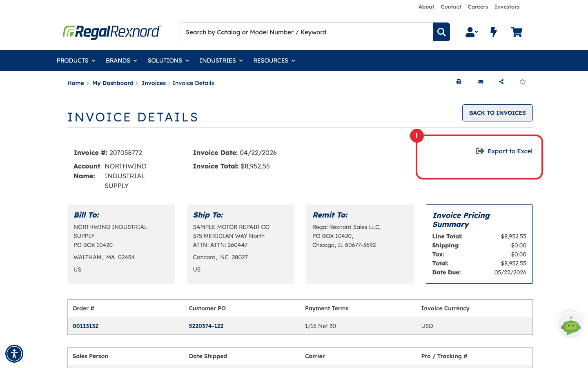Email the invoice via envelope icon
588x368 pixels.
(481, 82)
